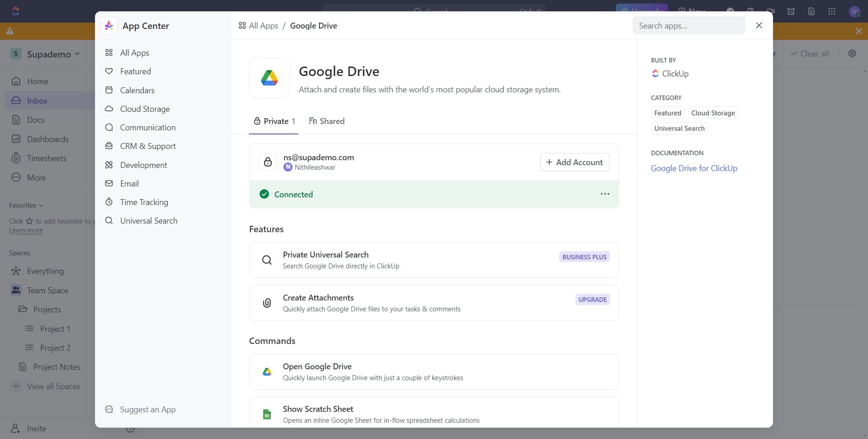
Task: Open Reminders via the alarm clock icon
Action: (x=791, y=11)
